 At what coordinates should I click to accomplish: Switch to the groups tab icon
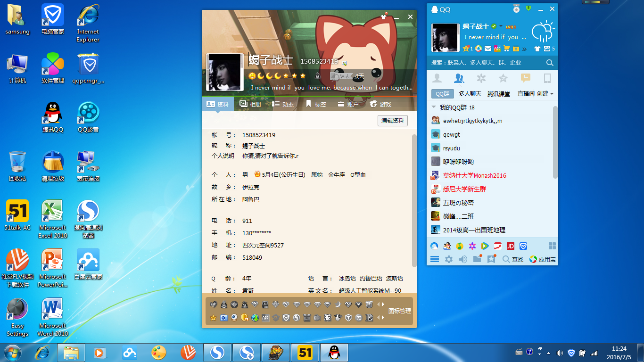pos(459,78)
